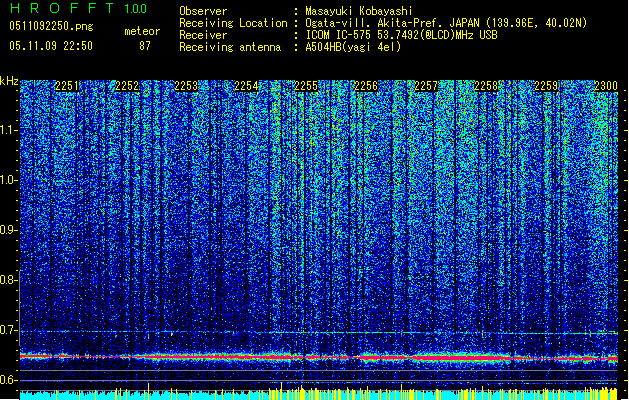Click the 2252 time marker
Viewport: 629px width, 400px height.
pyautogui.click(x=127, y=86)
